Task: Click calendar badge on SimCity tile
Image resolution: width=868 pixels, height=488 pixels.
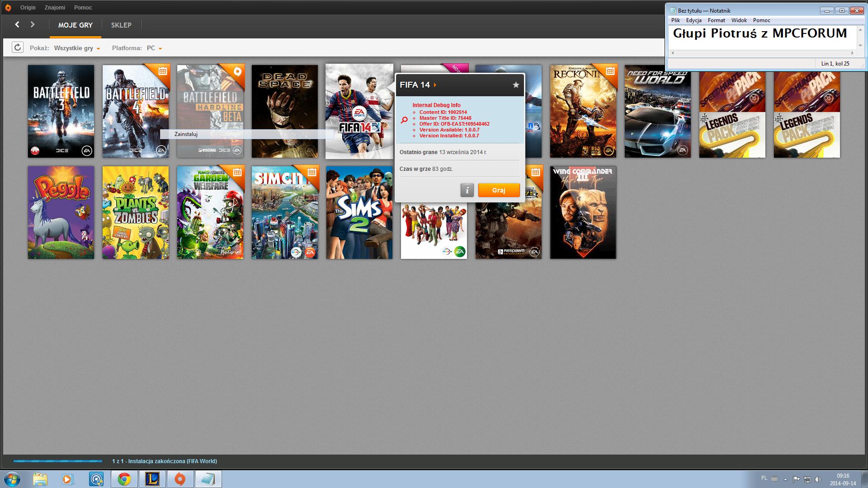Action: (x=312, y=172)
